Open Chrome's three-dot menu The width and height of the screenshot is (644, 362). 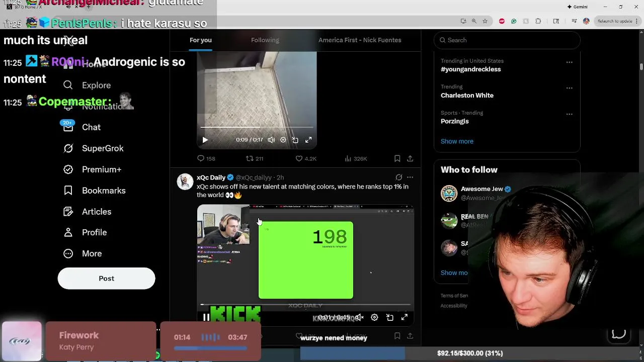click(x=638, y=21)
